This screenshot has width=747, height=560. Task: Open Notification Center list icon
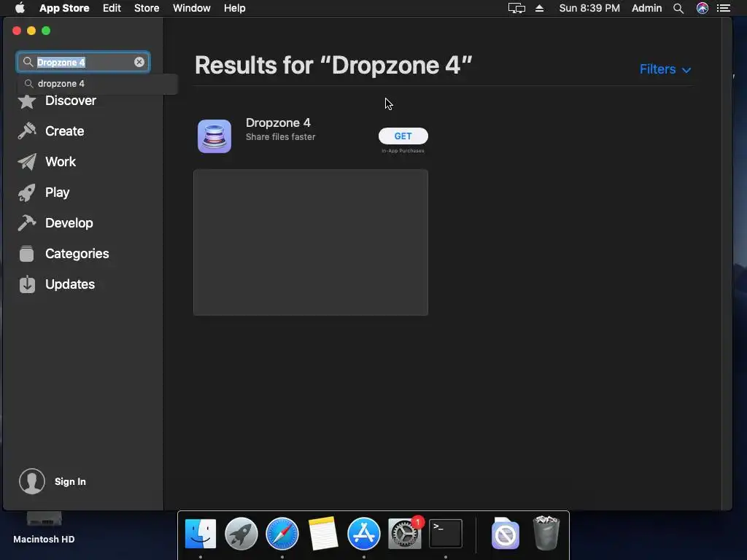point(724,8)
